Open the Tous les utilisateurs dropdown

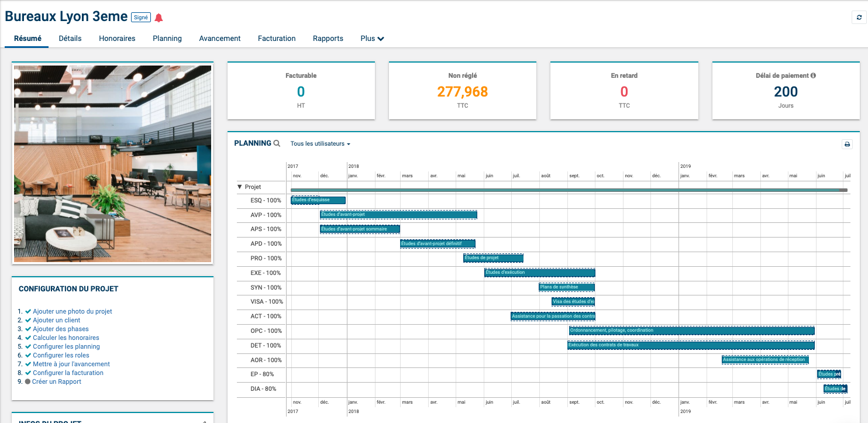(x=321, y=144)
